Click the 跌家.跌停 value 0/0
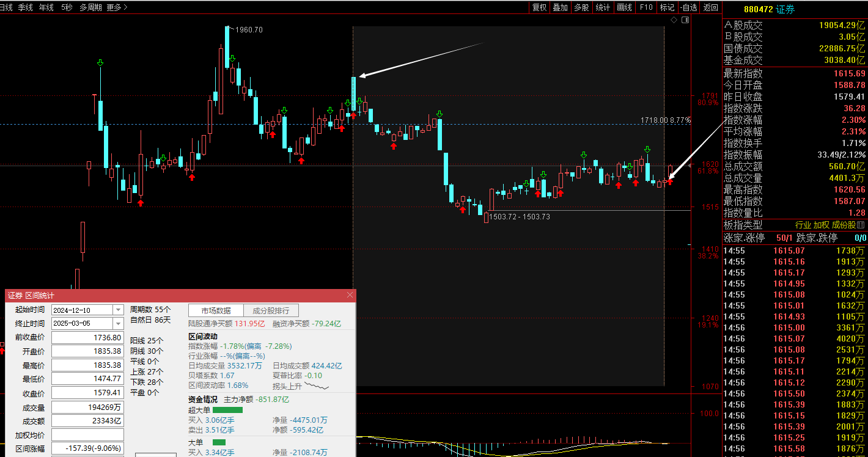This screenshot has width=868, height=457. [x=860, y=238]
